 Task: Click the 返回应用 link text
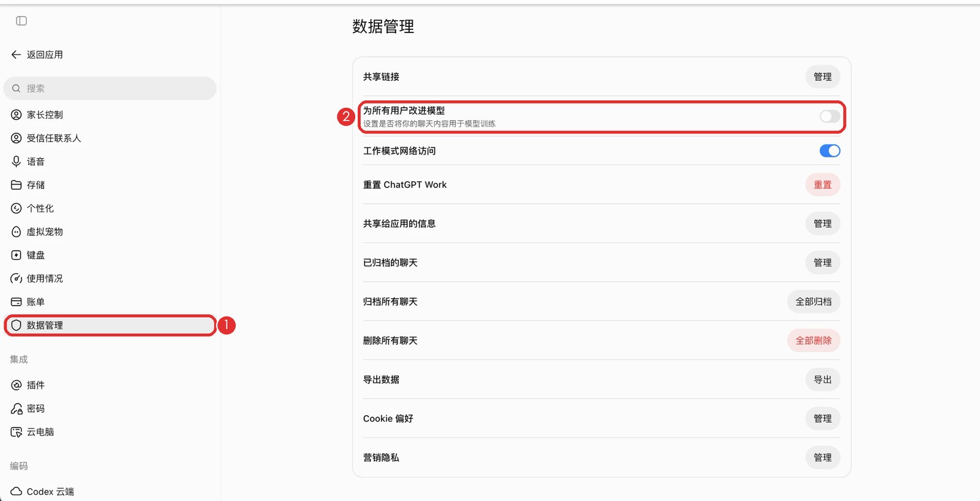[45, 55]
